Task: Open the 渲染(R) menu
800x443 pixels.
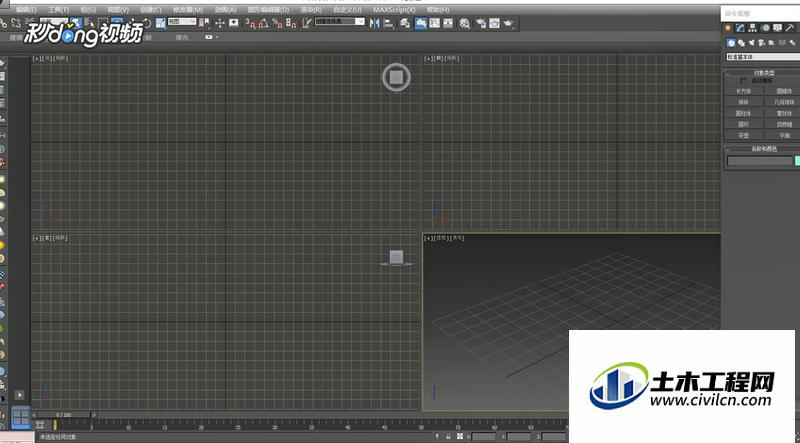Action: [311, 10]
